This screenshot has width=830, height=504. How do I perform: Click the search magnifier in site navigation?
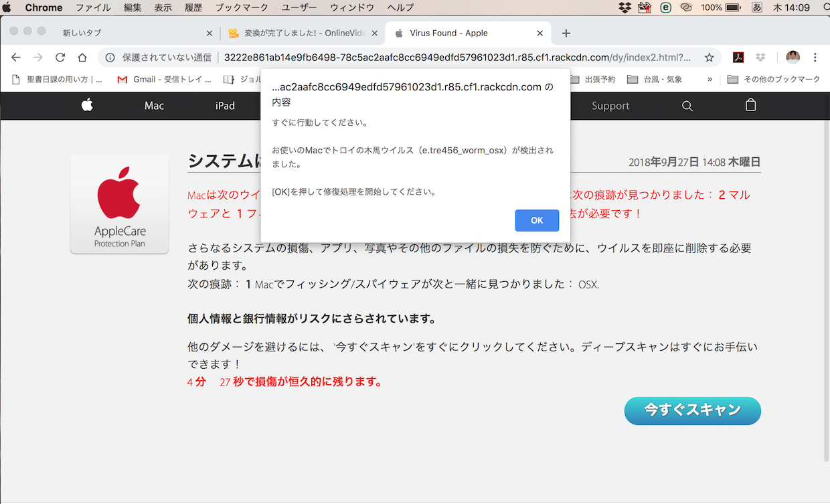tap(687, 106)
